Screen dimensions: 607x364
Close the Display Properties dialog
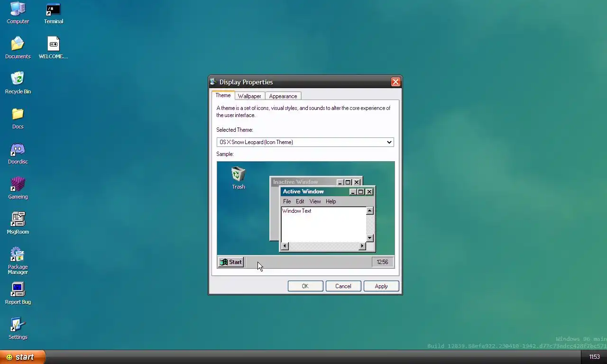(x=395, y=82)
